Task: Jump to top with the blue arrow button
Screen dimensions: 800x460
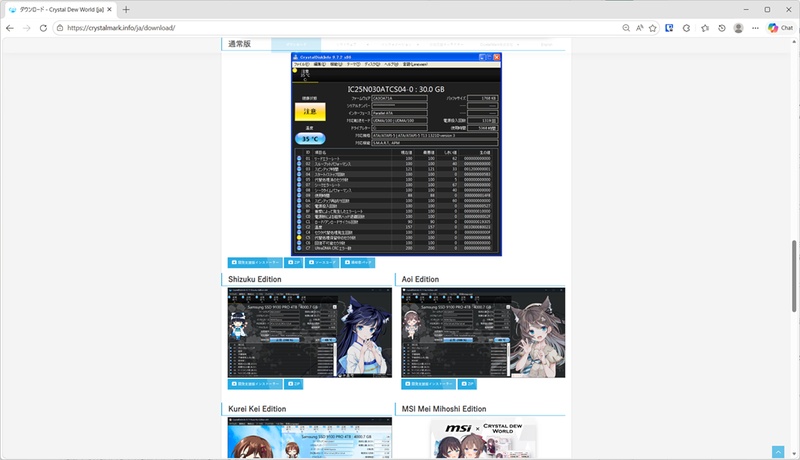Action: tap(778, 452)
